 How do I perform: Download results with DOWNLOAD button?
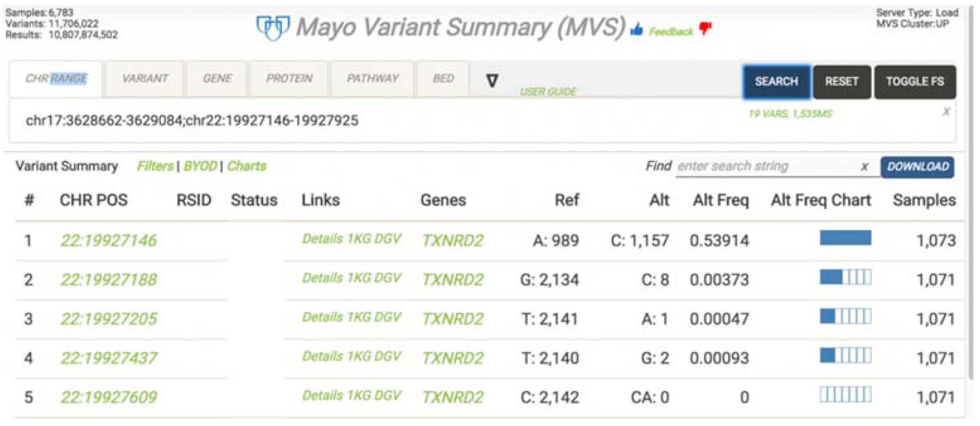(x=917, y=167)
